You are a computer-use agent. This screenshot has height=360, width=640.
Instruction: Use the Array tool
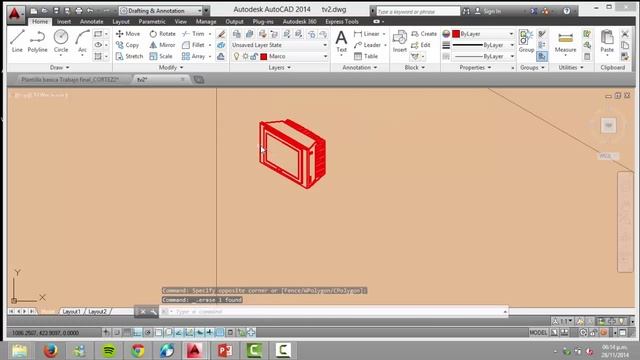pyautogui.click(x=193, y=56)
